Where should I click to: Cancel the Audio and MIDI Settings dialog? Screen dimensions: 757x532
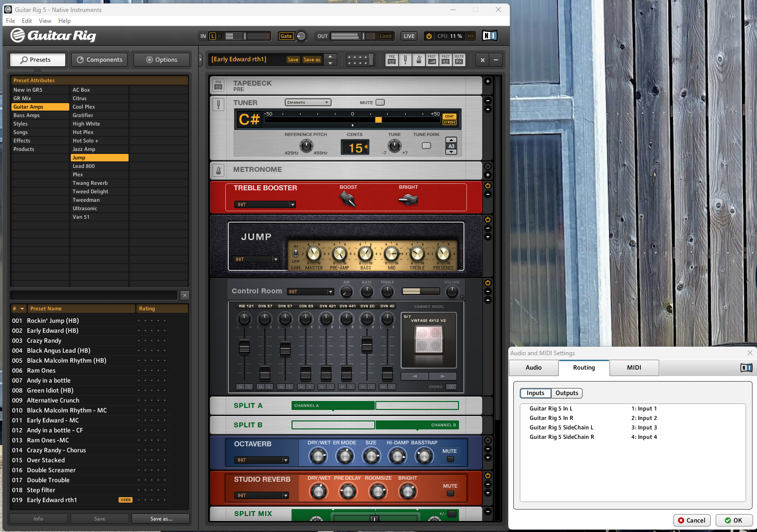point(692,521)
